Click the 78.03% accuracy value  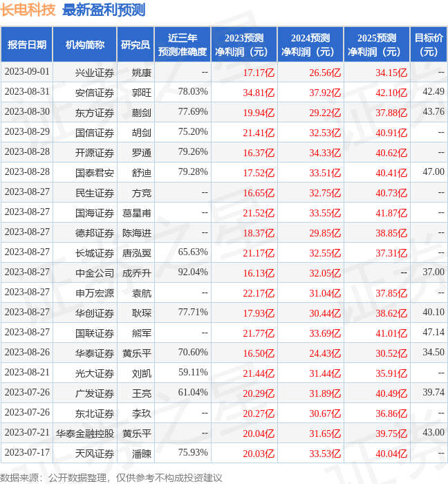[x=193, y=92]
